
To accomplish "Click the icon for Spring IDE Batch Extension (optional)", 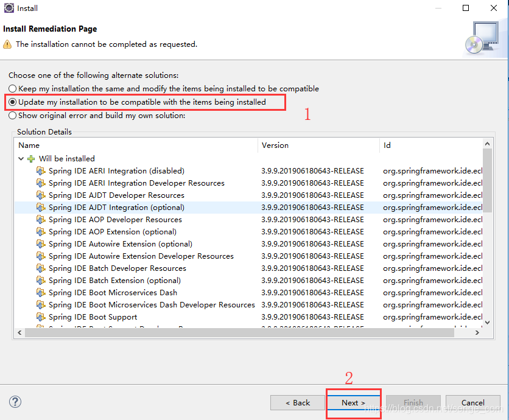I will click(x=41, y=281).
